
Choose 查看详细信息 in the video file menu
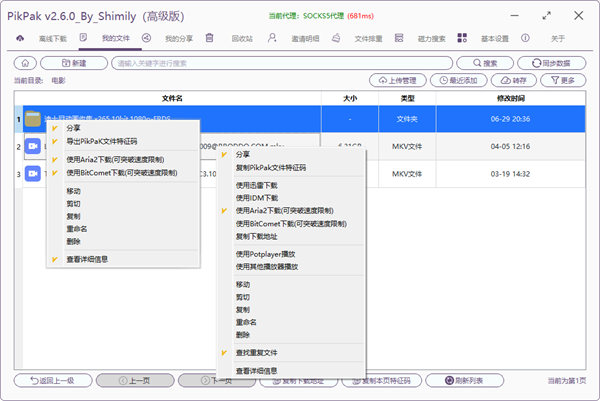point(291,371)
